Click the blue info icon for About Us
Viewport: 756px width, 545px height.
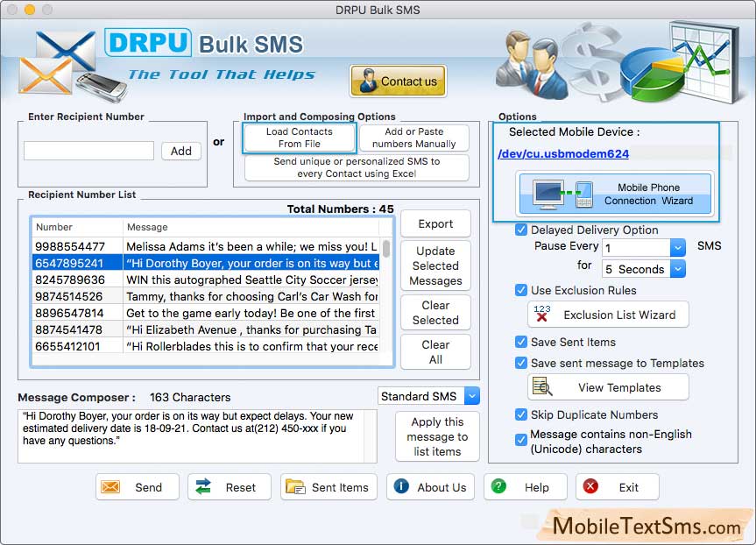pyautogui.click(x=401, y=486)
